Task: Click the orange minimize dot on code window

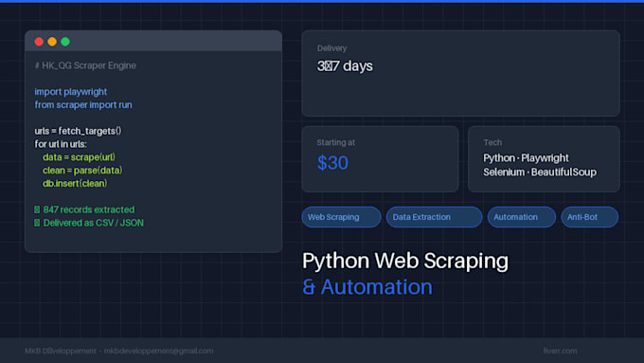Action: [52, 42]
